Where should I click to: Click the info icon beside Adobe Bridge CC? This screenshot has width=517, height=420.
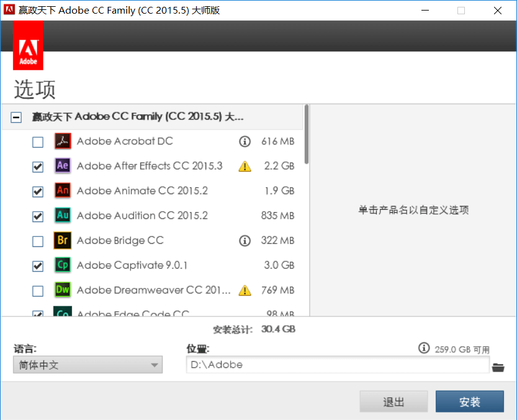pyautogui.click(x=245, y=241)
